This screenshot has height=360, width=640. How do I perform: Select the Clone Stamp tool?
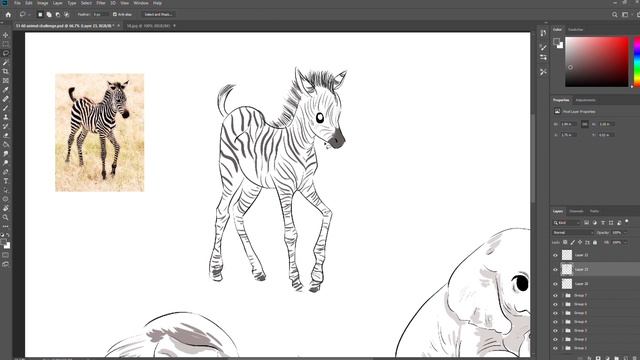(6, 117)
